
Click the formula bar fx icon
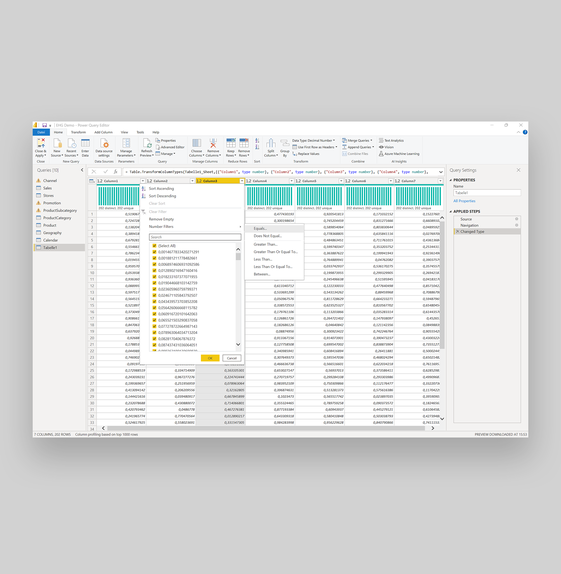point(115,171)
